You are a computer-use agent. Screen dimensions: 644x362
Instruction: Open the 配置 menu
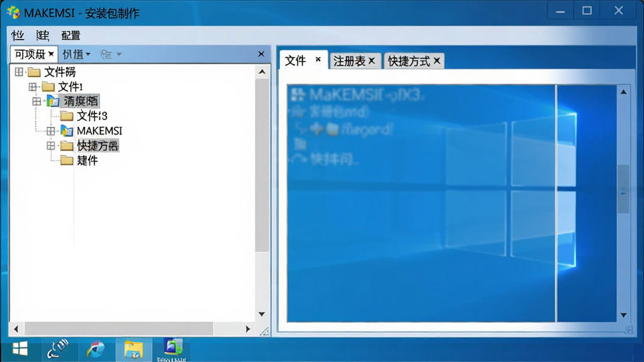pos(70,36)
